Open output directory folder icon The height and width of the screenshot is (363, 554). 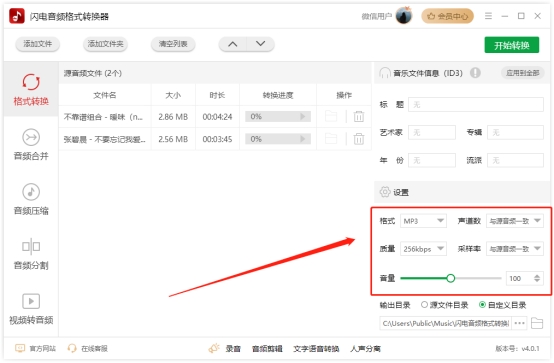click(537, 323)
